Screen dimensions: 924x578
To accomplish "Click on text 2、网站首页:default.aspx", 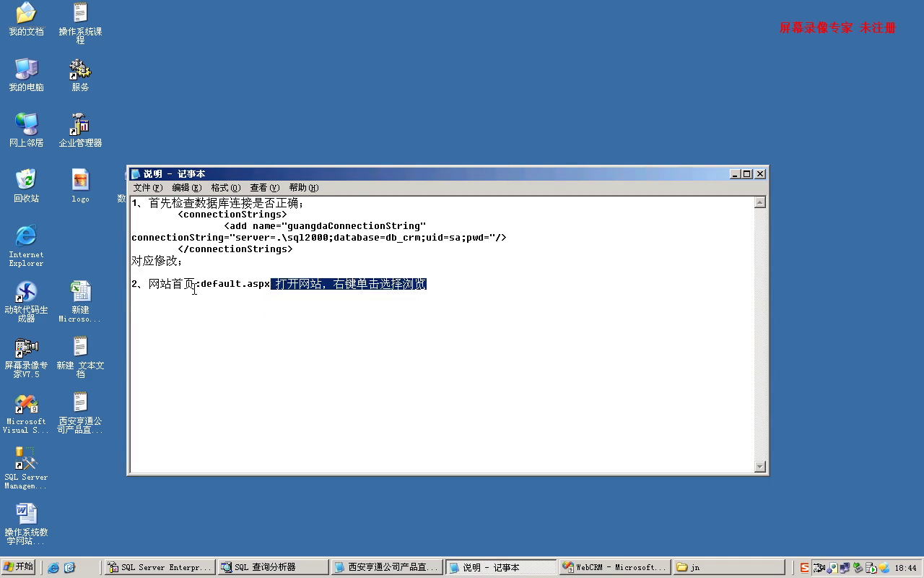I will click(201, 284).
